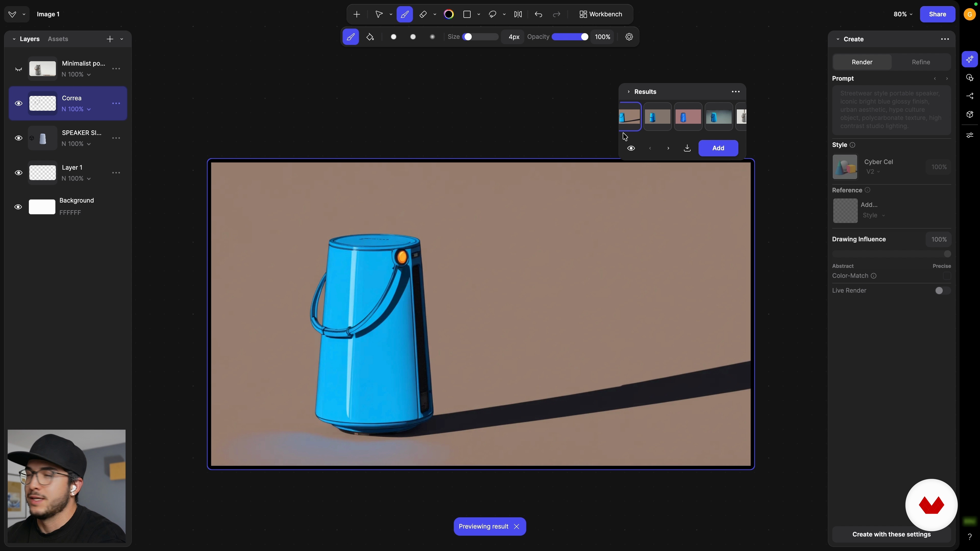Enable the Live Render toggle
The image size is (980, 551).
click(942, 291)
